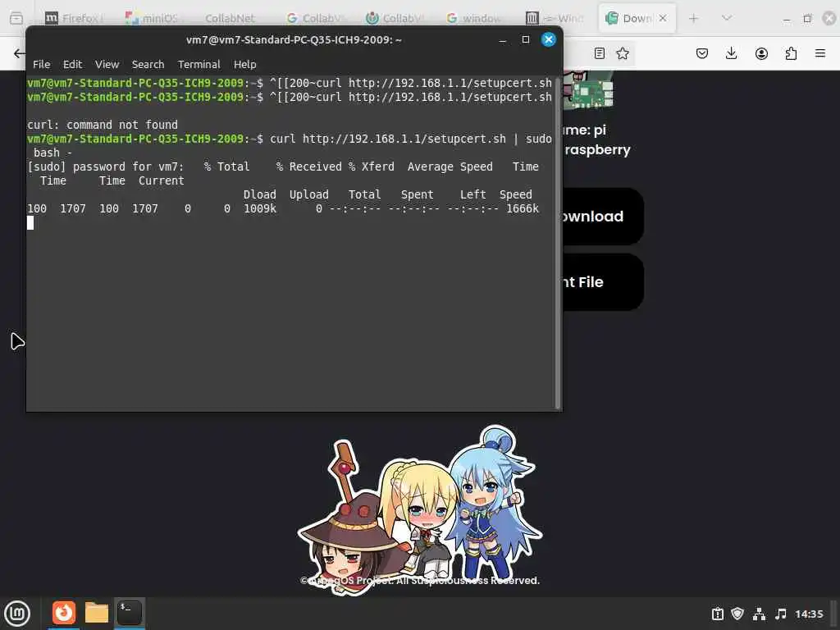Viewport: 840px width, 630px height.
Task: Bookmark this page with star icon
Action: (x=623, y=53)
